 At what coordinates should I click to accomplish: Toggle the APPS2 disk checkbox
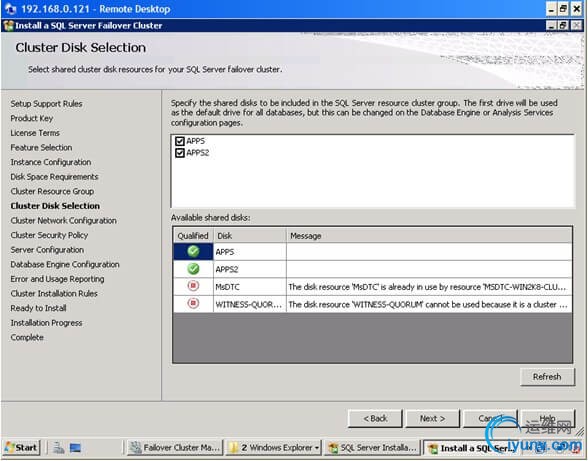(180, 153)
